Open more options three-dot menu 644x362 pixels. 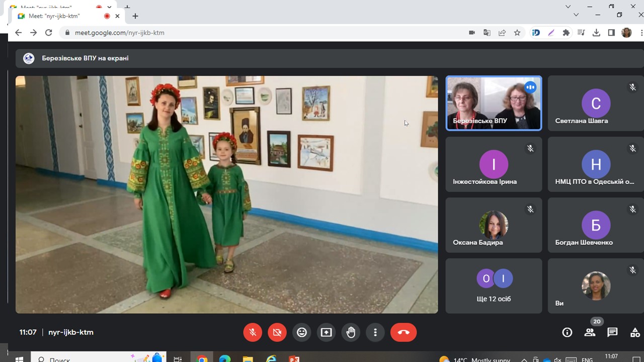[375, 332]
